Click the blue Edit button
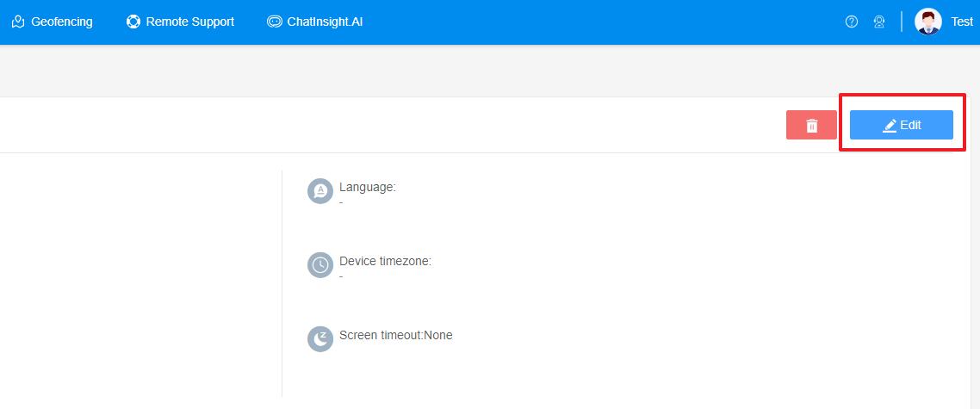Image resolution: width=980 pixels, height=409 pixels. tap(901, 125)
